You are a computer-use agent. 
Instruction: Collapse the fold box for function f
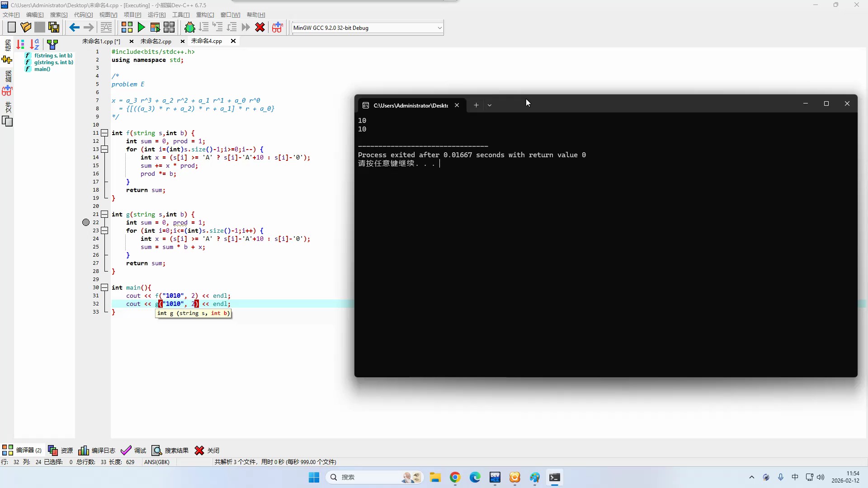coord(104,133)
